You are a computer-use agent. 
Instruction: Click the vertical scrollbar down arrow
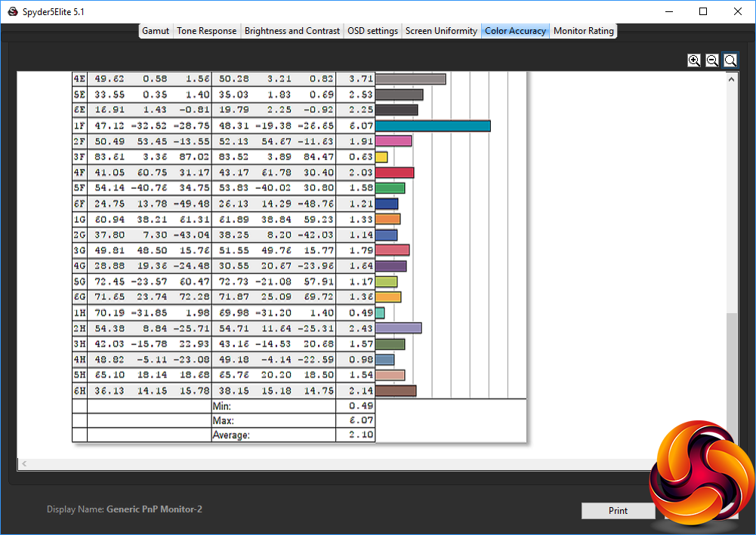pos(732,452)
